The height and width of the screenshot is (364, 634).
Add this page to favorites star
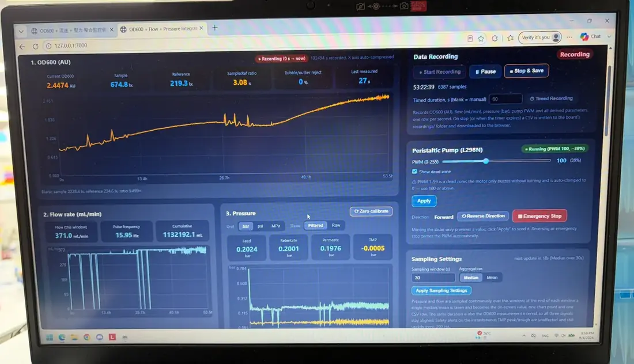click(x=481, y=39)
